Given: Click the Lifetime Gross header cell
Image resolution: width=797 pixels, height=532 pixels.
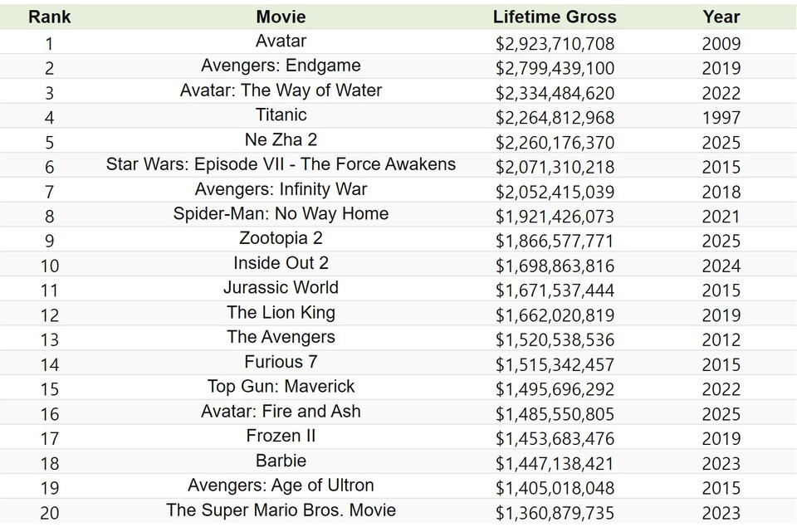Looking at the screenshot, I should [555, 17].
